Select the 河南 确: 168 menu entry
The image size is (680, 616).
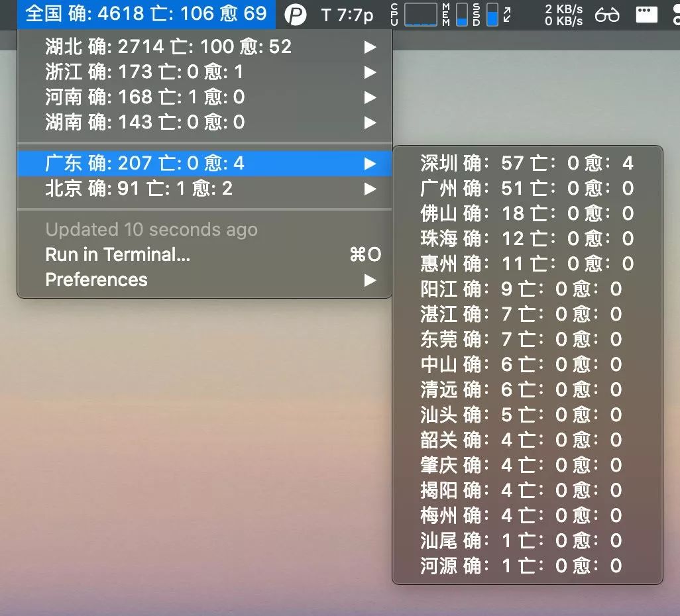pos(205,97)
